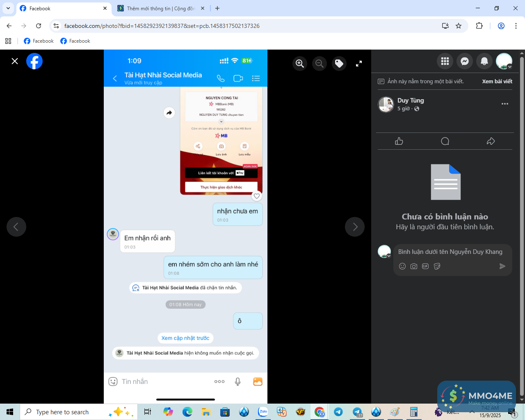Open Microsoft Edge from the taskbar
Image resolution: width=525 pixels, height=420 pixels.
187,412
